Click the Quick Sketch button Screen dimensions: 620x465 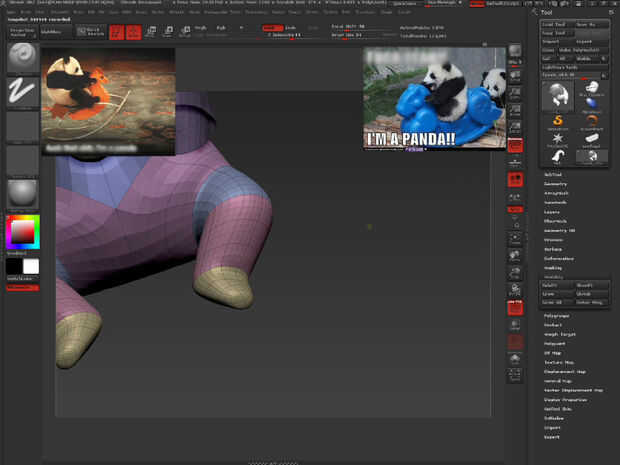(x=91, y=32)
